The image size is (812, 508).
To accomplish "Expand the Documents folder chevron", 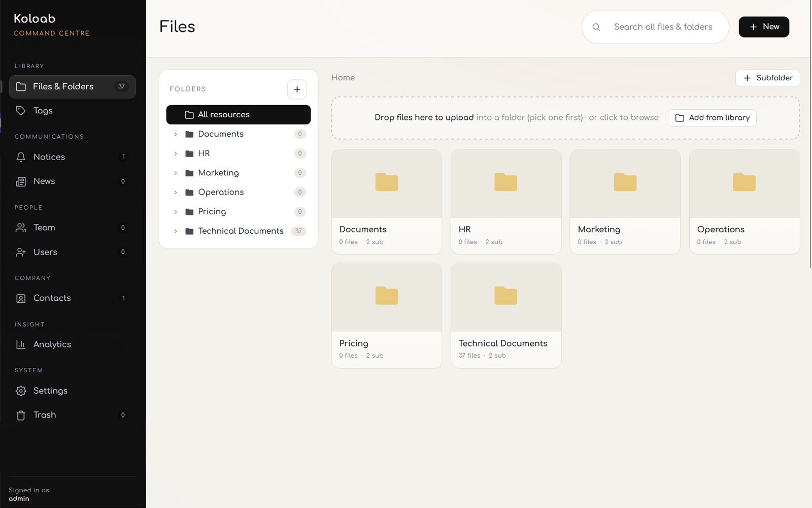I will click(176, 134).
